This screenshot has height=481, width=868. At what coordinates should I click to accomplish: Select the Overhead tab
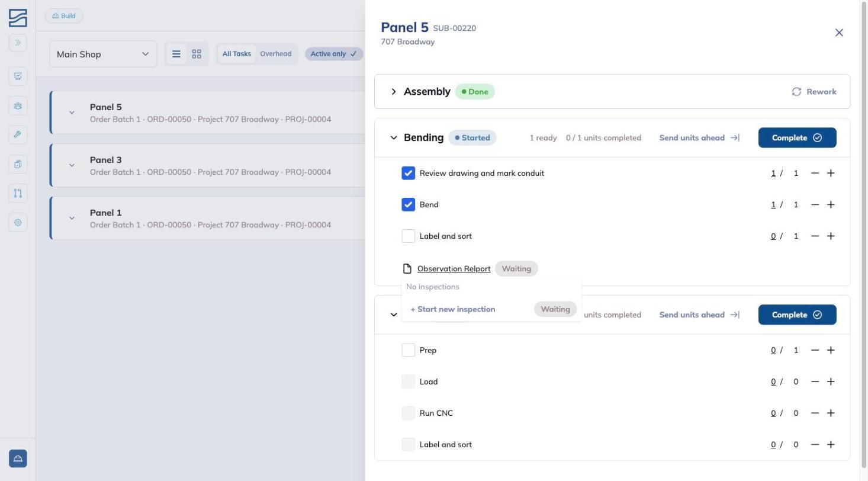tap(275, 54)
